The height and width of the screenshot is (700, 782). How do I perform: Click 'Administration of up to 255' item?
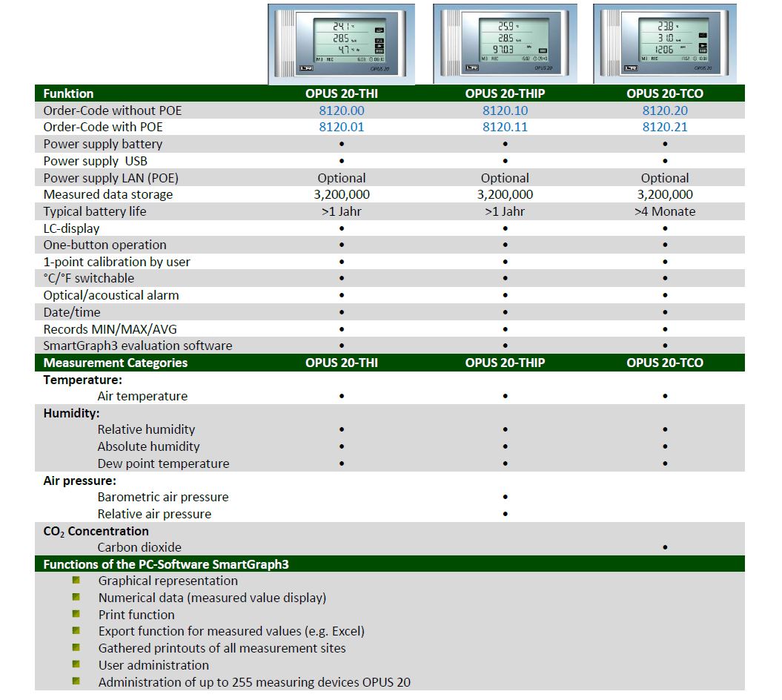254,682
